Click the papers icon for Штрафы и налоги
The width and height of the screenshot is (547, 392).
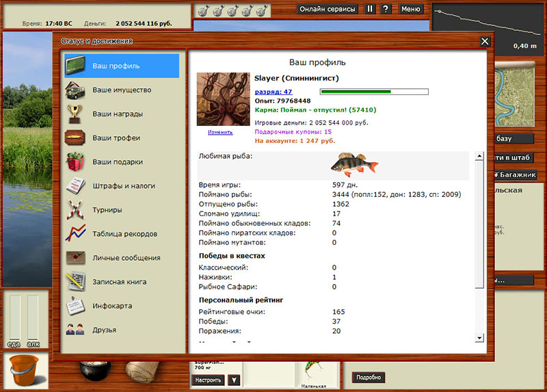(x=75, y=185)
